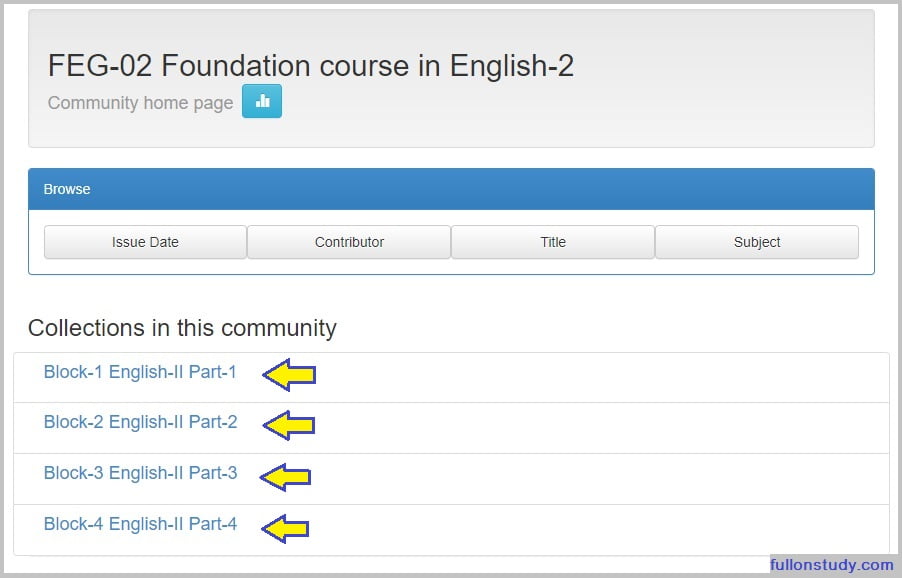Open the community statistics chart icon
902x578 pixels.
262,101
